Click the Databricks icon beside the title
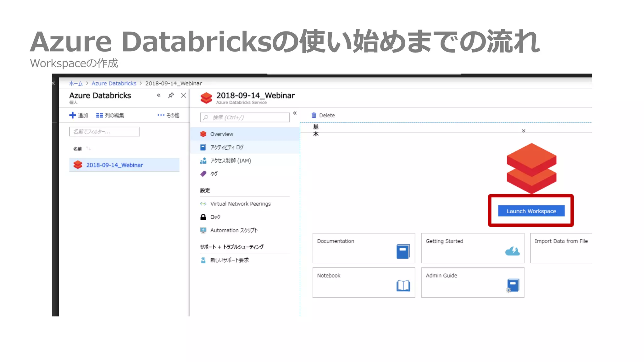The height and width of the screenshot is (362, 644). 206,98
